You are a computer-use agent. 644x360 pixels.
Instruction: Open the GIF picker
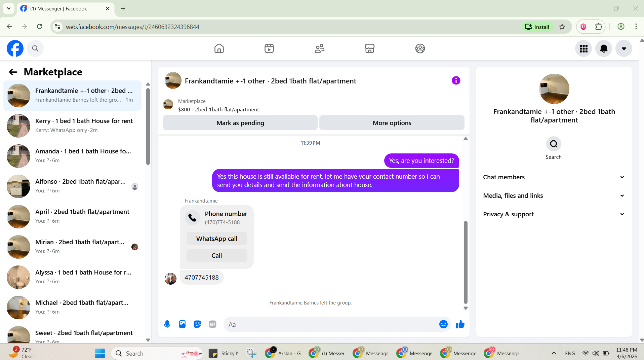[x=212, y=324]
